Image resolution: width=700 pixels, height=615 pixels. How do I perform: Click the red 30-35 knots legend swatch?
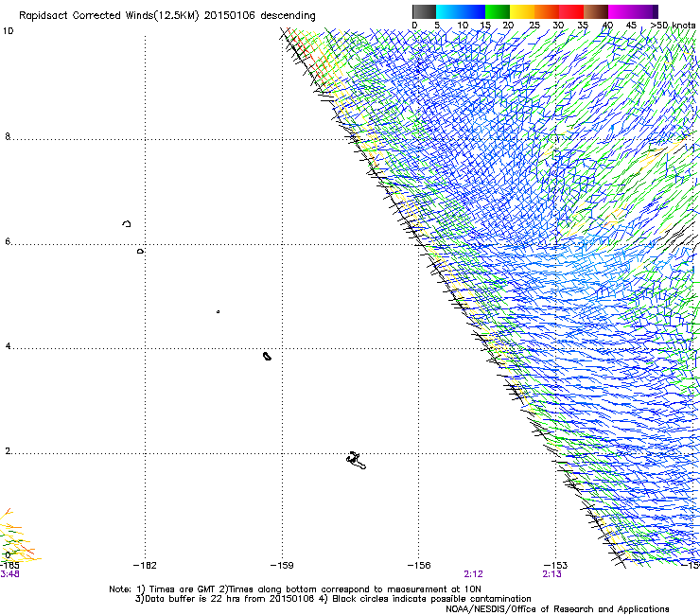571,11
